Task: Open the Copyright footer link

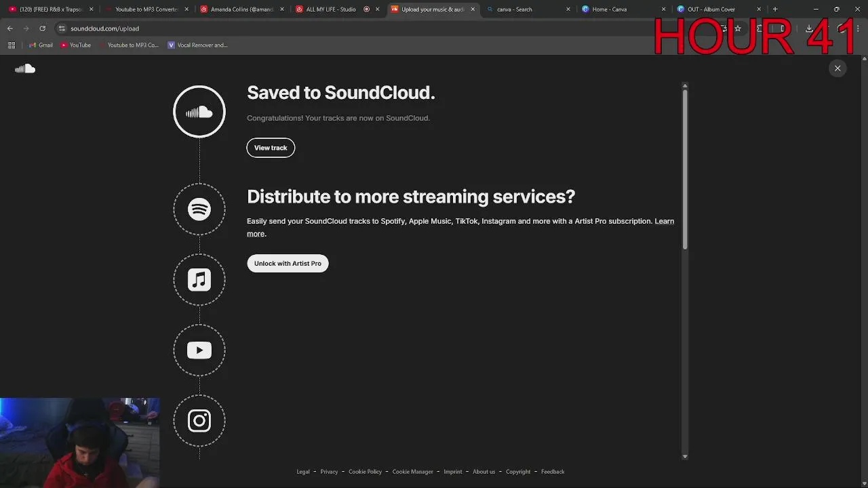Action: click(x=518, y=472)
